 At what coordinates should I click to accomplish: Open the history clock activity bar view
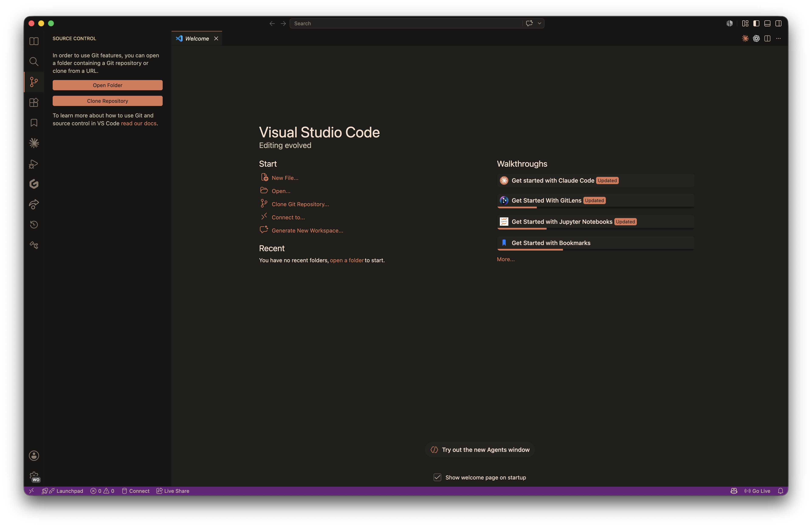click(x=34, y=225)
